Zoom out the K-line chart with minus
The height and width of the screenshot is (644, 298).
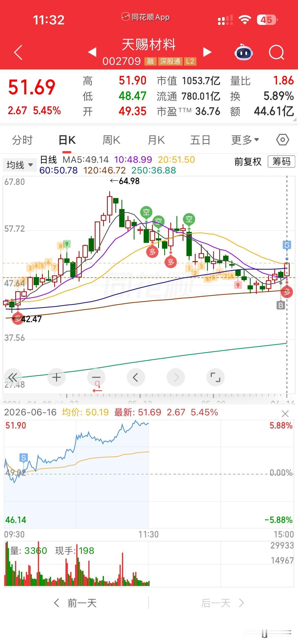pyautogui.click(x=96, y=377)
